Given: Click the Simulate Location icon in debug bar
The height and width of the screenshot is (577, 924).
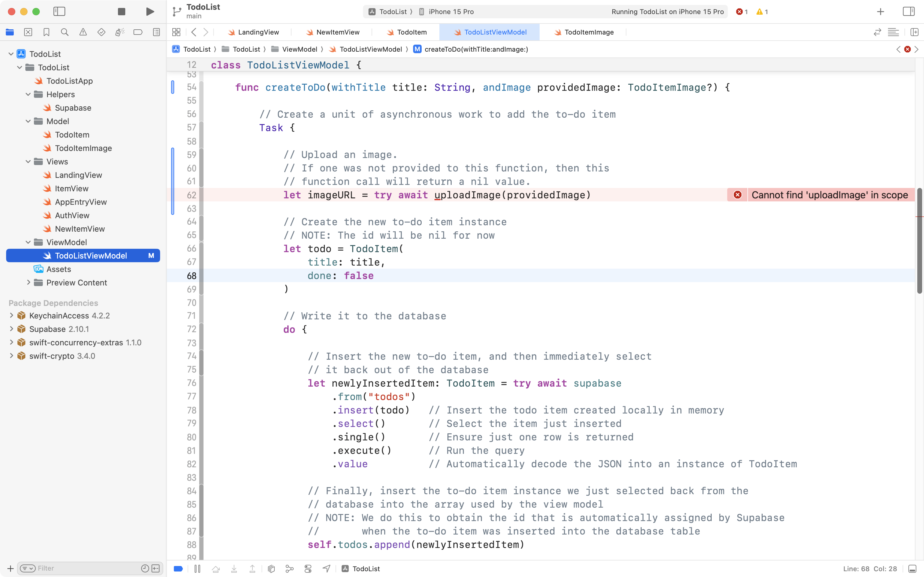Looking at the screenshot, I should [326, 569].
